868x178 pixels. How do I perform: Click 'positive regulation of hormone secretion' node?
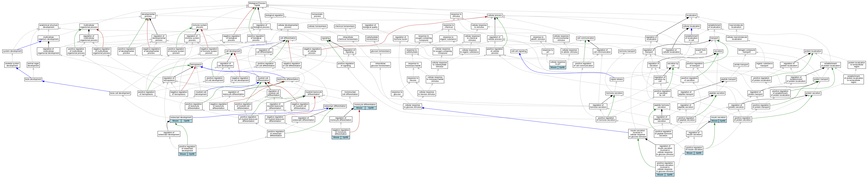click(606, 119)
